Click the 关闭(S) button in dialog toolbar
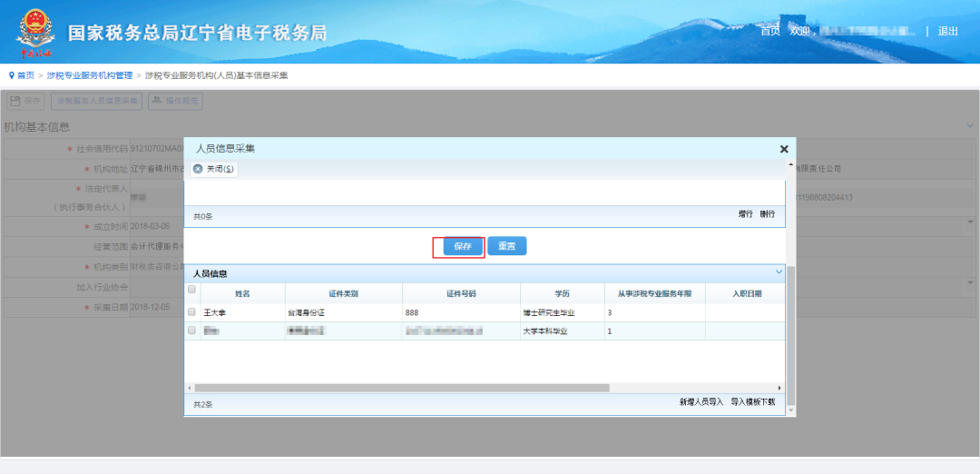The height and width of the screenshot is (474, 980). coord(214,169)
